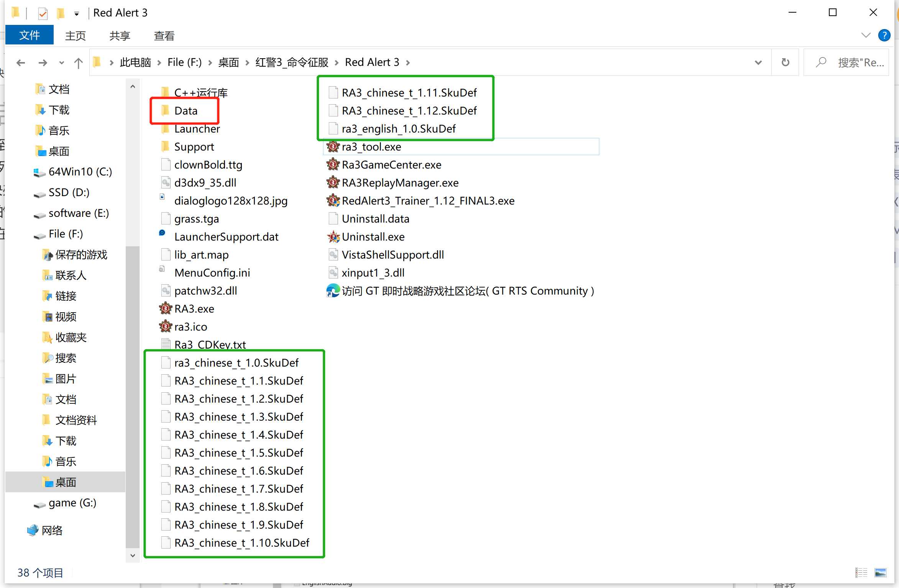Open the 文件 ribbon tab
This screenshot has width=899, height=588.
point(30,35)
